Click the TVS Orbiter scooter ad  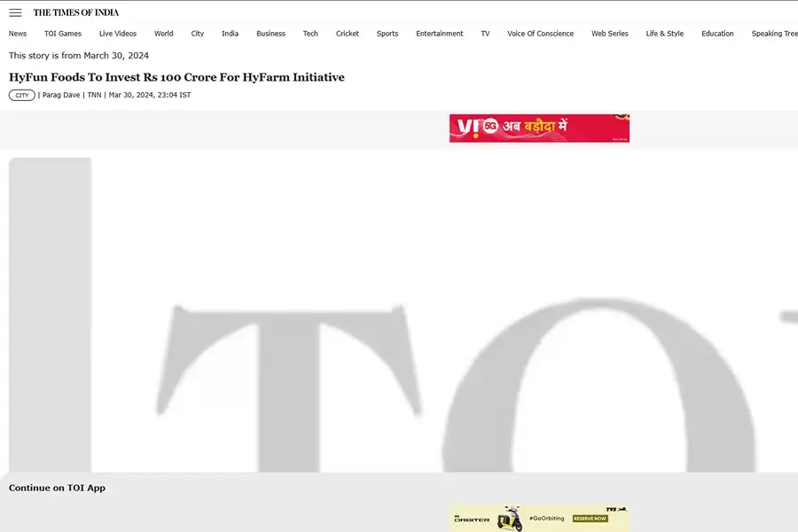click(539, 518)
